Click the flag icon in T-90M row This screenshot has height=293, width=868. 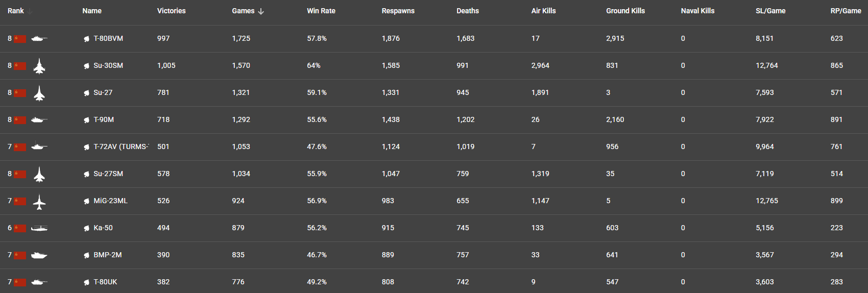pos(20,120)
